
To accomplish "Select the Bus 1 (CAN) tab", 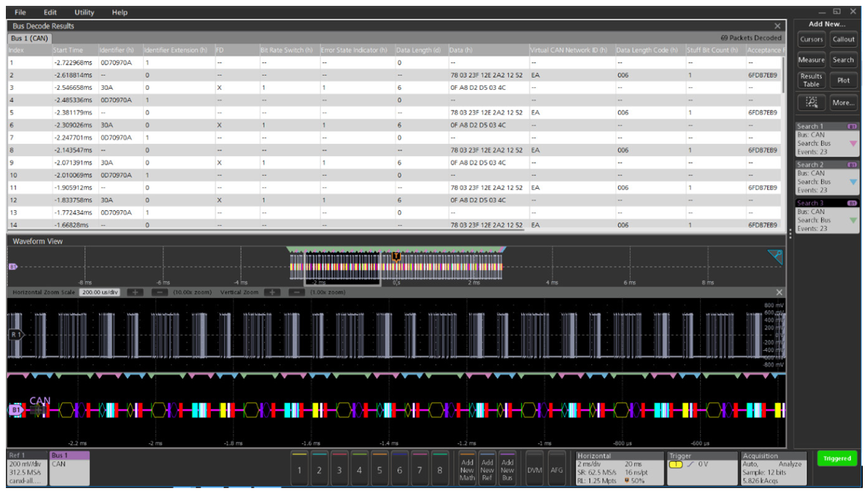I will 31,38.
